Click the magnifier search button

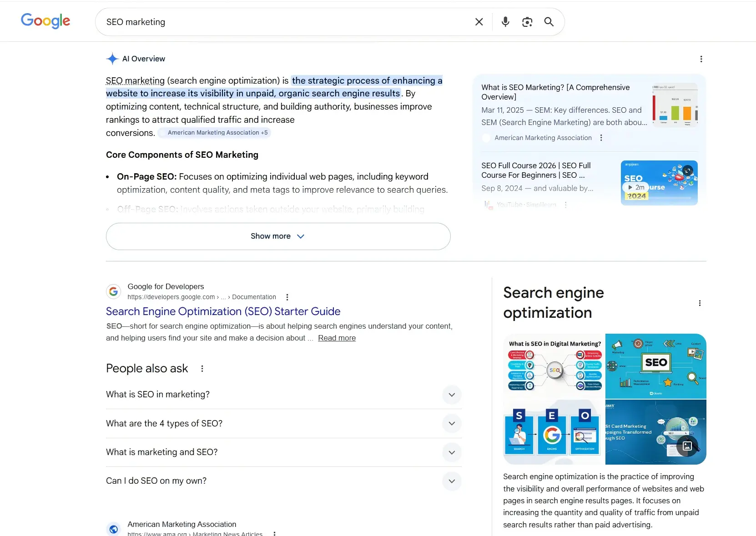[549, 22]
